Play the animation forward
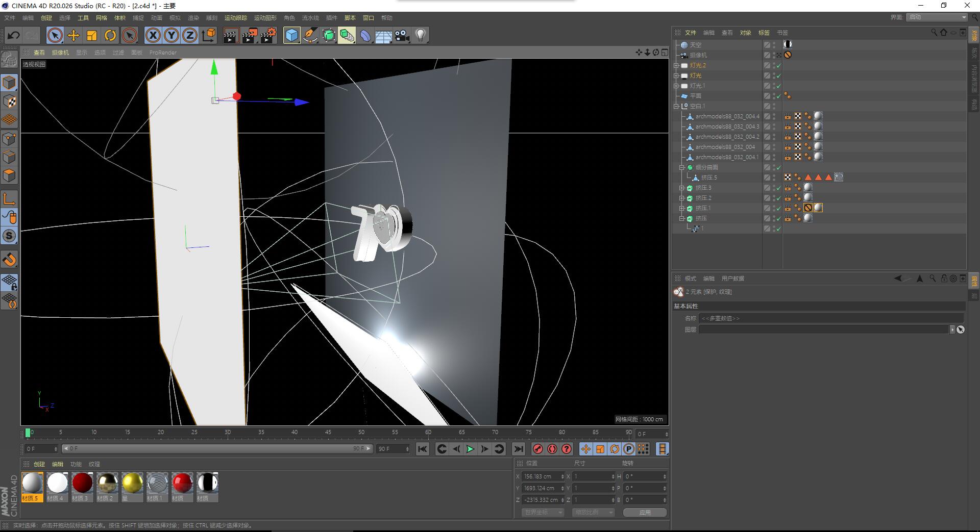Viewport: 980px width, 532px height. pos(470,449)
